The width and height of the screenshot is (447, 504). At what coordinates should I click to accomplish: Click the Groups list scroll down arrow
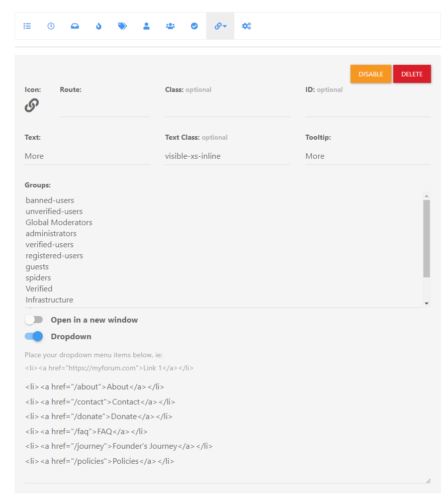point(426,304)
